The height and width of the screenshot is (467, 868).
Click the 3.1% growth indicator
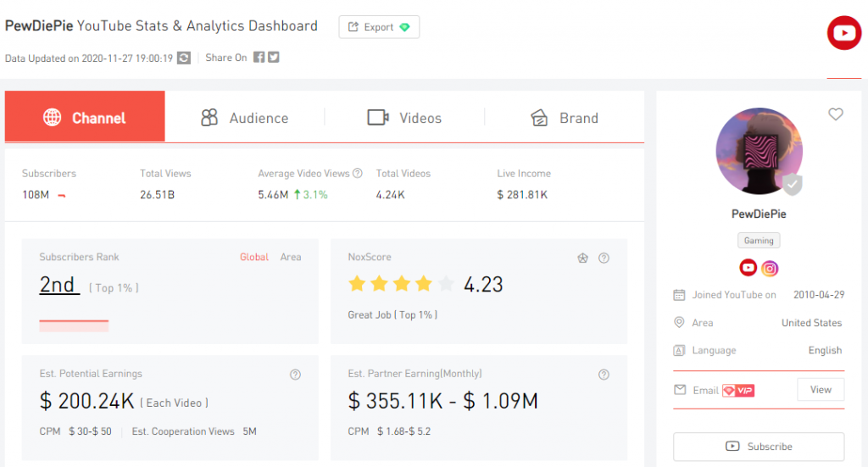310,195
